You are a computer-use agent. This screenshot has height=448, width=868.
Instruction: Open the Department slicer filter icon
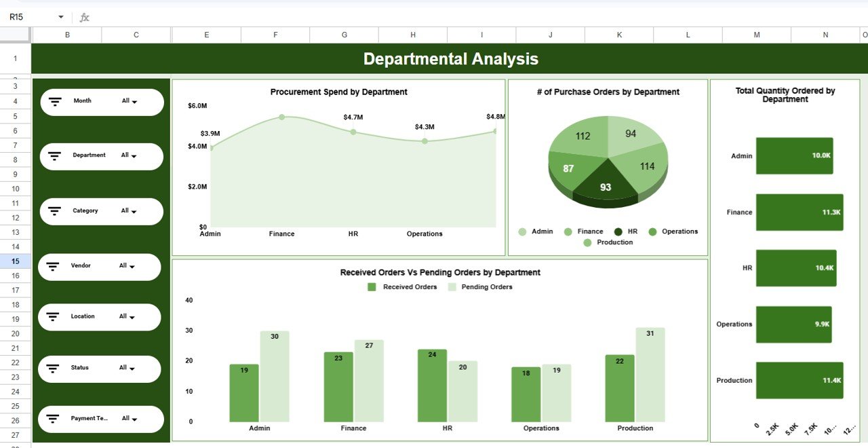tap(55, 155)
